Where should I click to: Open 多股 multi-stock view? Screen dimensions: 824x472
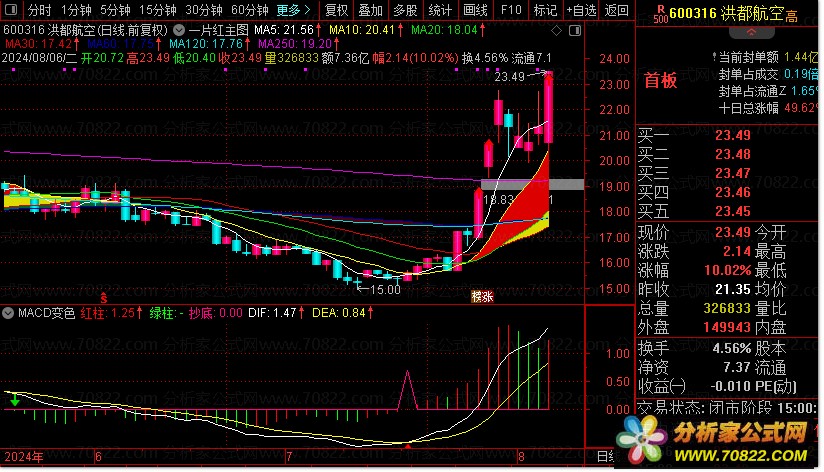pos(405,10)
